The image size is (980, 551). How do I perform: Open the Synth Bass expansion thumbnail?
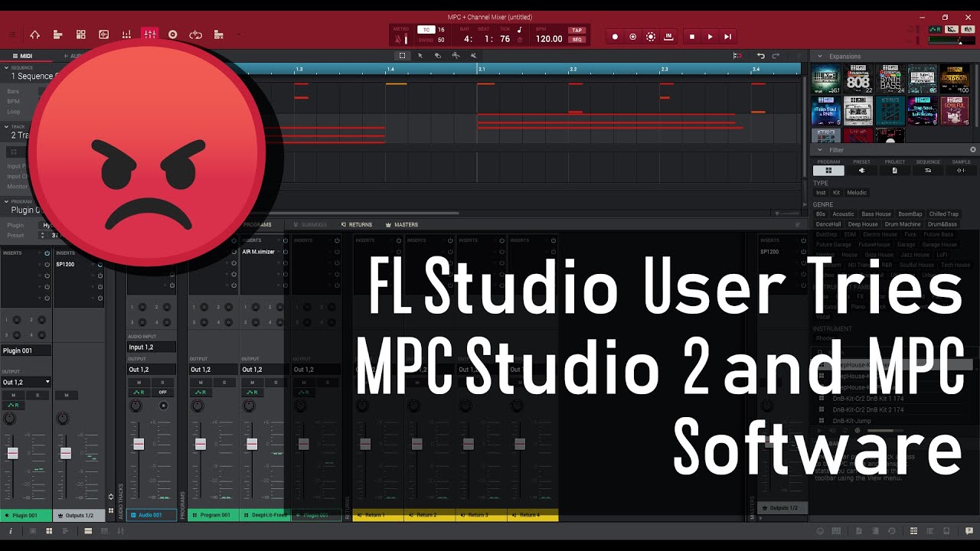890,80
